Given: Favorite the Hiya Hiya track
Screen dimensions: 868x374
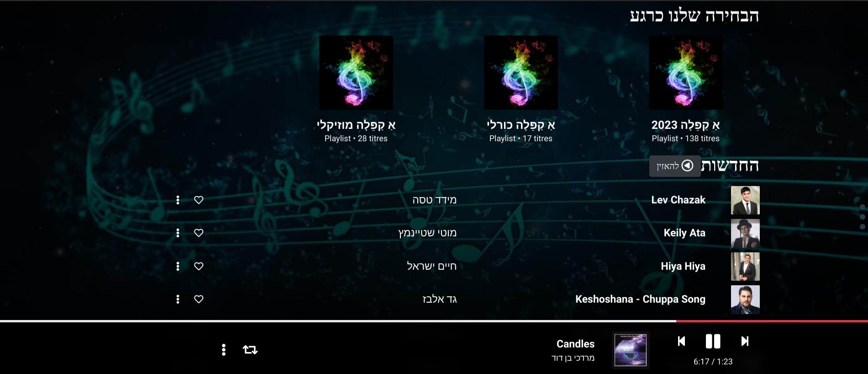Looking at the screenshot, I should pyautogui.click(x=199, y=266).
